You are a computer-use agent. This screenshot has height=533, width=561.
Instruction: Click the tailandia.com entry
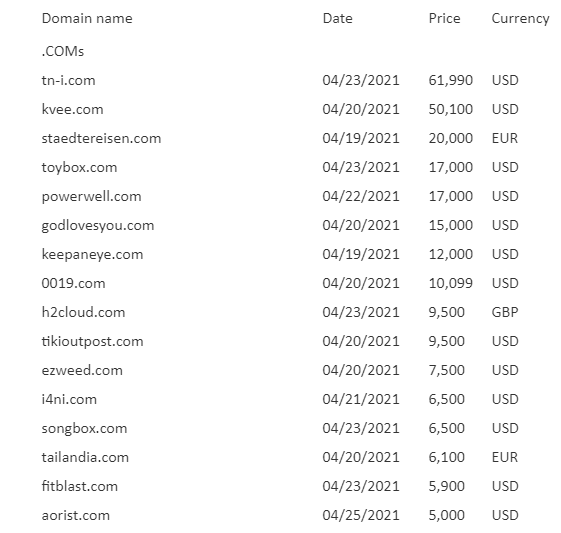85,457
